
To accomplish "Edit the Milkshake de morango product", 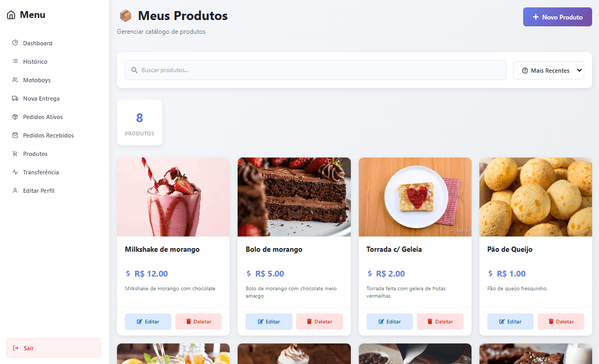I will tap(148, 321).
